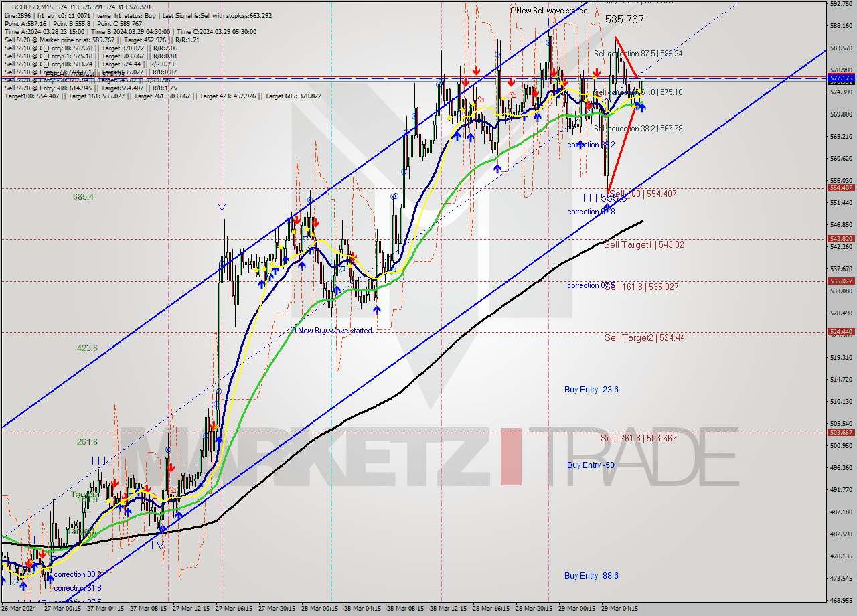This screenshot has width=857, height=616.
Task: Select '29 Mar 00:15' on the time axis
Action: click(x=577, y=609)
